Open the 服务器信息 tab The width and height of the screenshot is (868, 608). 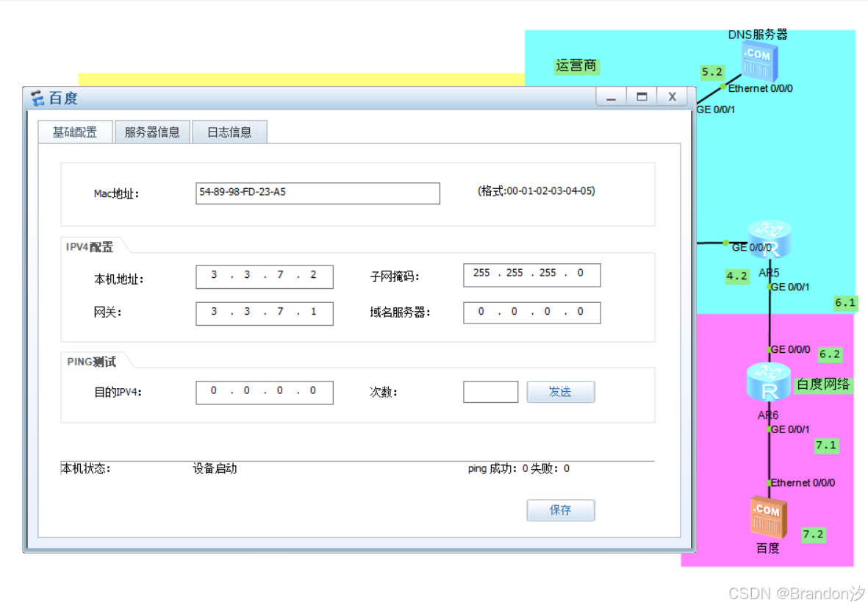152,132
